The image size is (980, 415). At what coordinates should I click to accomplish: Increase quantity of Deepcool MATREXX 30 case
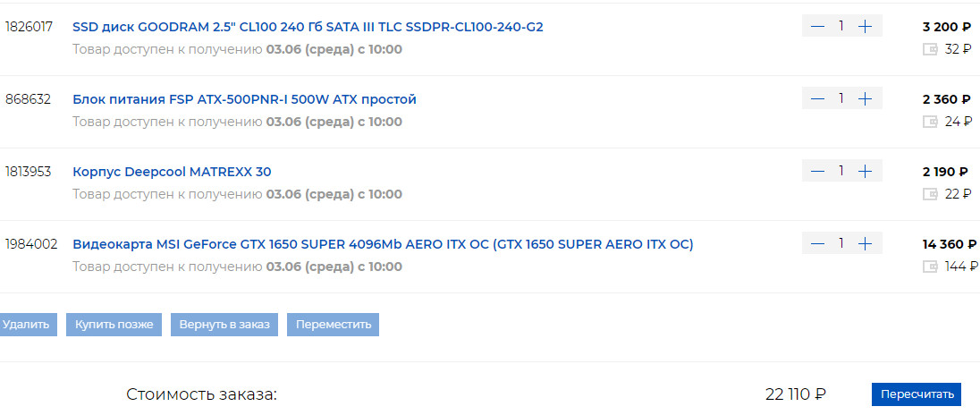tap(865, 171)
